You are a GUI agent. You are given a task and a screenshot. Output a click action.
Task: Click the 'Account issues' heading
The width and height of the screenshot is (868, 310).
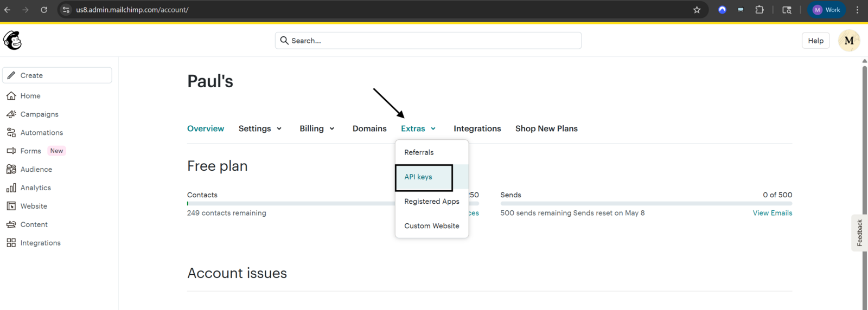(x=237, y=273)
